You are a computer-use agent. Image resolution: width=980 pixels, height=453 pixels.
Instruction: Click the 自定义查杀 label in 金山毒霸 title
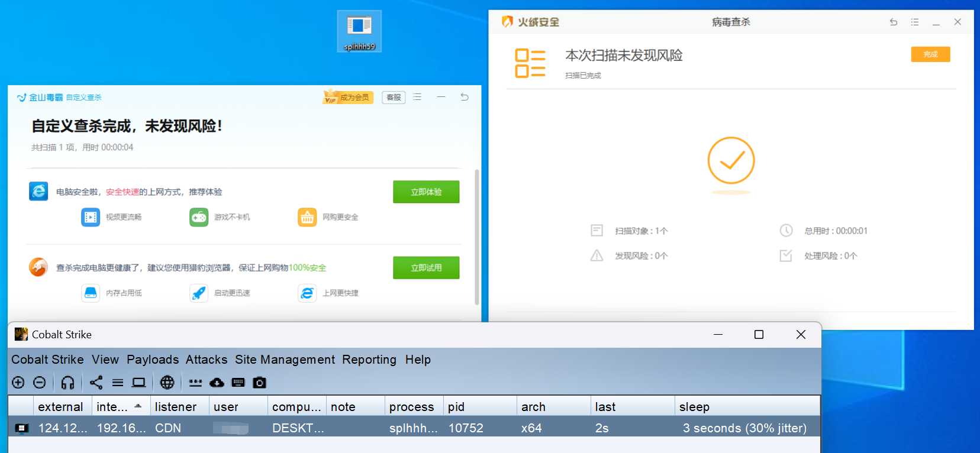[83, 98]
